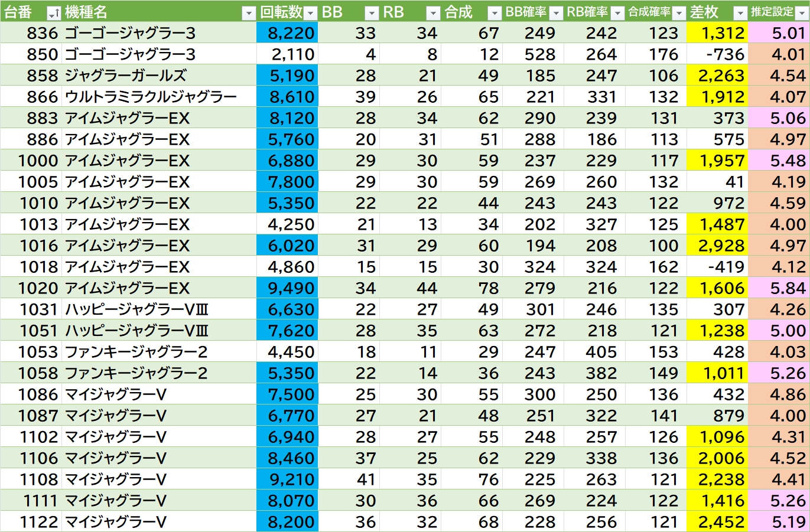Click model name in row 1053
The width and height of the screenshot is (810, 532).
coord(159,352)
